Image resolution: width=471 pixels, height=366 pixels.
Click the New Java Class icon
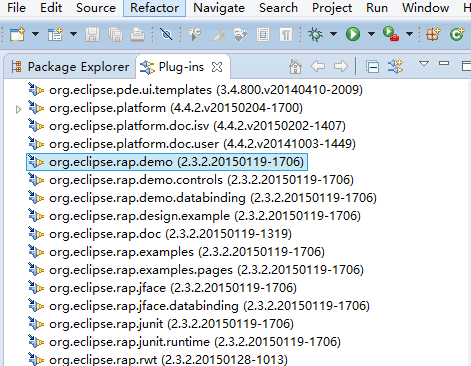(457, 34)
